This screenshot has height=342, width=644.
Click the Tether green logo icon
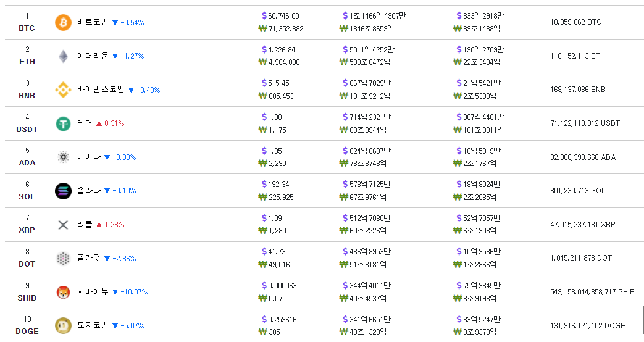(x=63, y=123)
